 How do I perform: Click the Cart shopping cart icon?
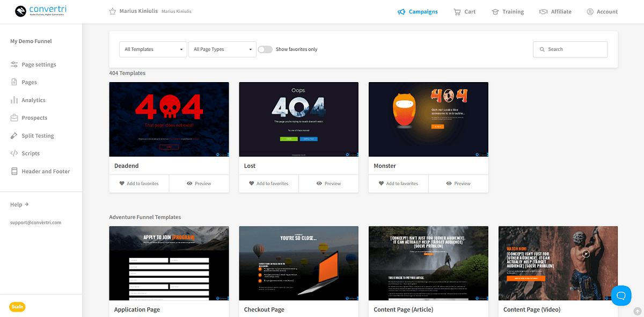[457, 12]
